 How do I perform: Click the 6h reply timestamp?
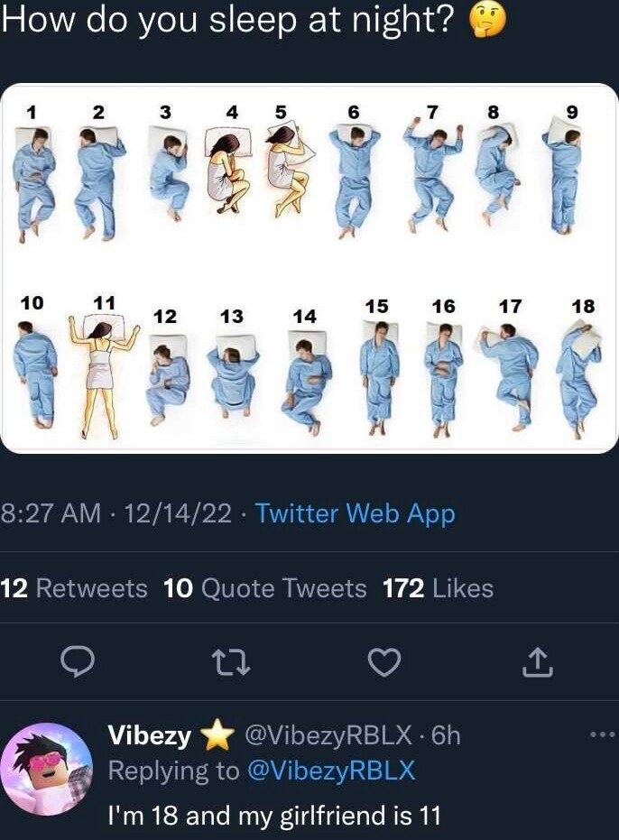pos(446,735)
